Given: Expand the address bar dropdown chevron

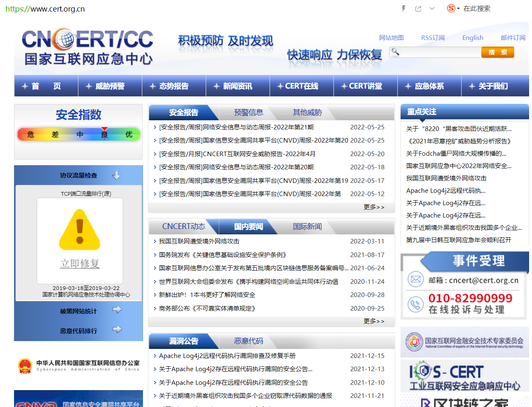Looking at the screenshot, I should coord(432,8).
